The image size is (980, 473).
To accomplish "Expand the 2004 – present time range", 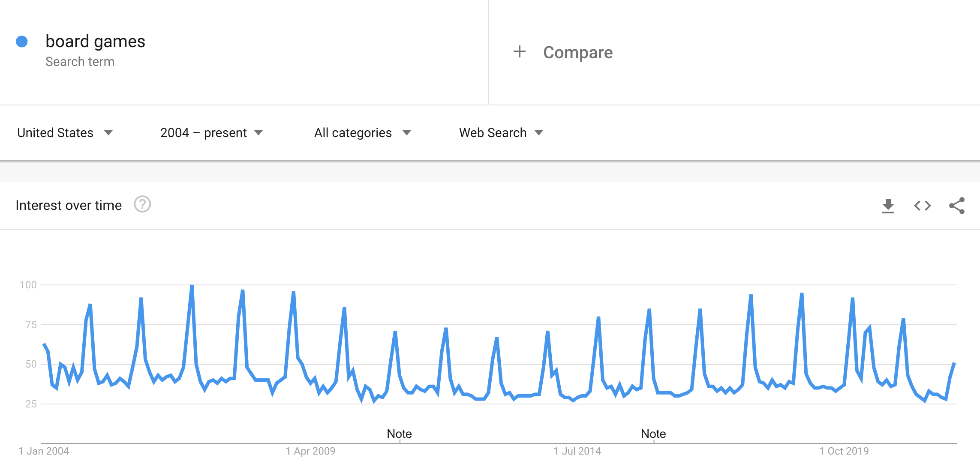I will pos(211,133).
